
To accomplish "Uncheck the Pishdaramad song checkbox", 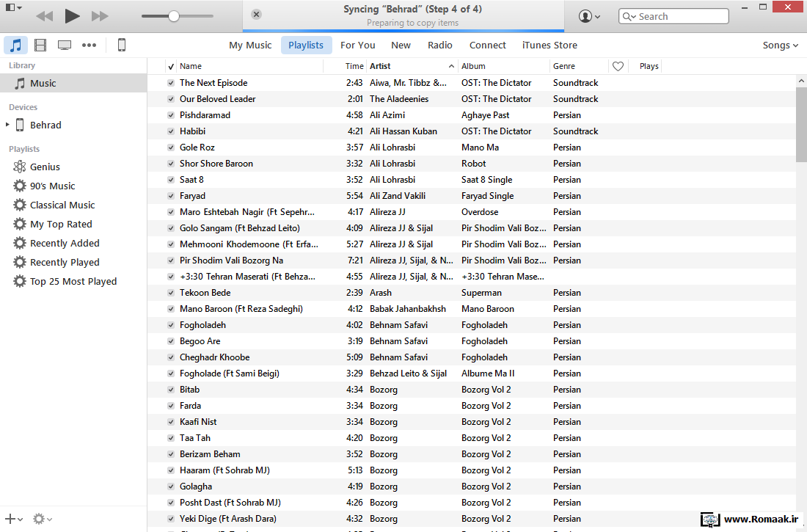I will pos(171,115).
